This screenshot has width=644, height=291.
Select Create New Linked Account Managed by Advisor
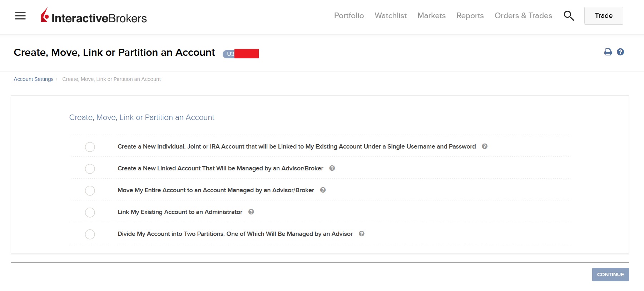point(90,169)
